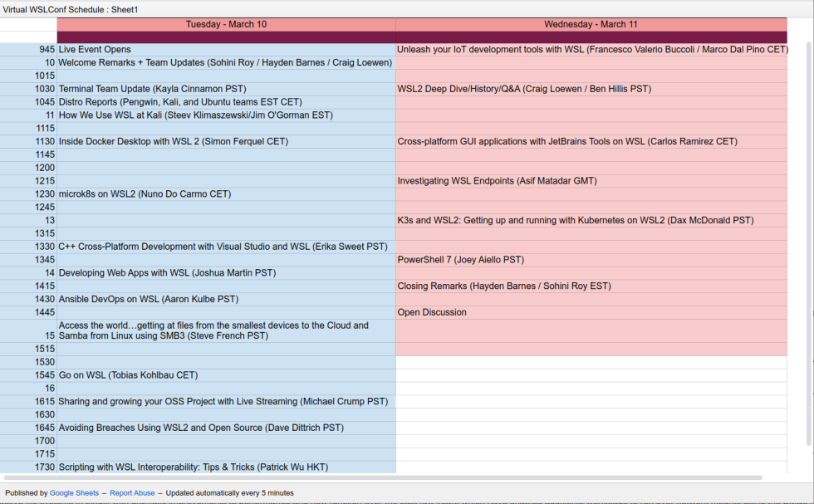This screenshot has width=814, height=504.
Task: Click the 1030 time cell
Action: [28, 89]
